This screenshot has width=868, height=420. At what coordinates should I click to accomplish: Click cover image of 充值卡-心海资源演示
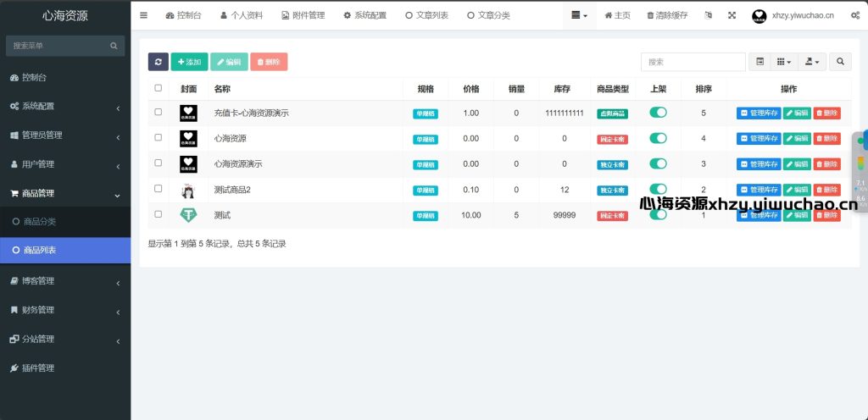(x=188, y=113)
